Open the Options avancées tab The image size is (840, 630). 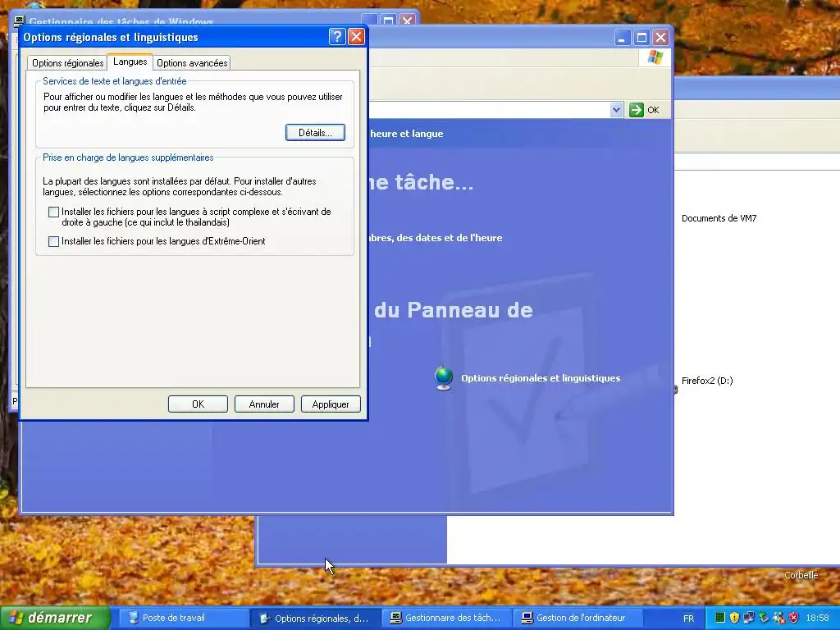[192, 63]
